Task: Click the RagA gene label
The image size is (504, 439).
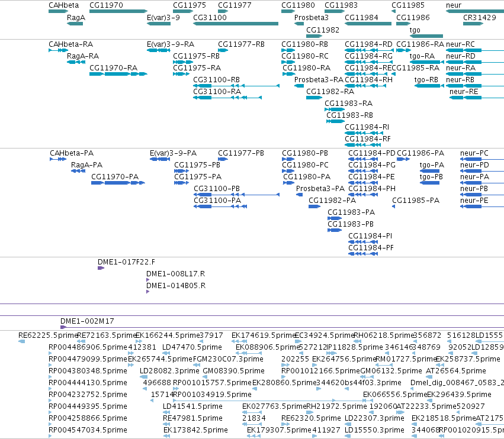Action: tap(76, 18)
